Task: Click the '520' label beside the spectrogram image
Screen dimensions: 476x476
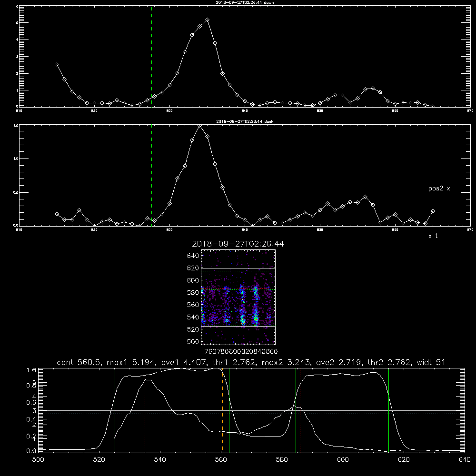Action: pyautogui.click(x=193, y=329)
